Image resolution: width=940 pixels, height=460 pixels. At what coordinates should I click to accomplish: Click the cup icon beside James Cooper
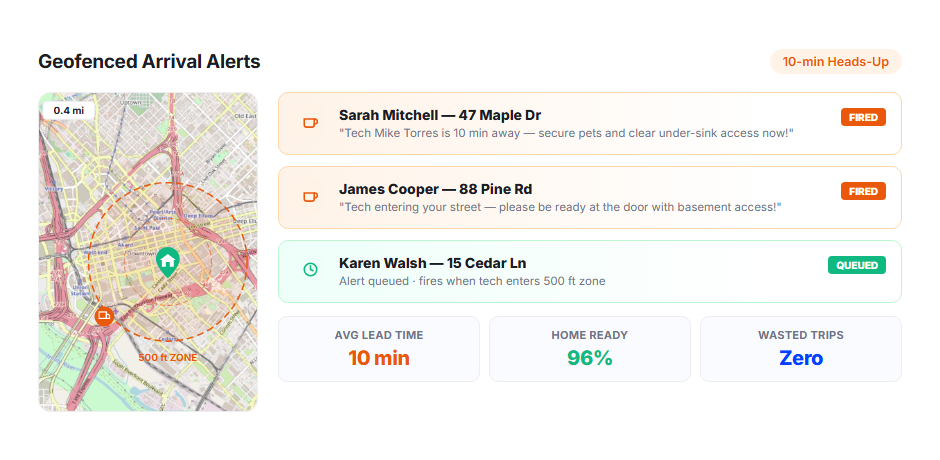click(310, 197)
